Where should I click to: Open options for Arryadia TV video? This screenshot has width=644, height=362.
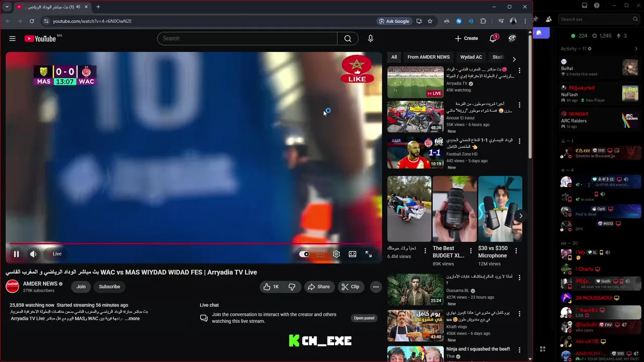click(x=519, y=70)
